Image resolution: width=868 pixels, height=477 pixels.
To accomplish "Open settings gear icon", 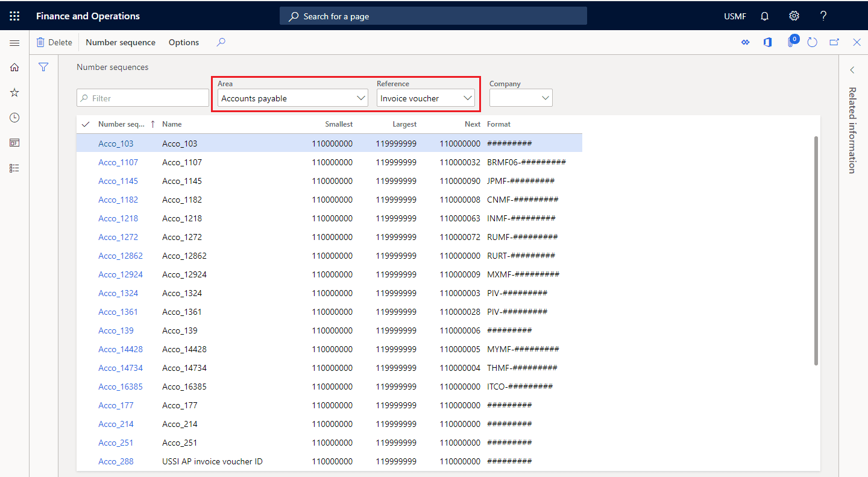I will (x=794, y=16).
